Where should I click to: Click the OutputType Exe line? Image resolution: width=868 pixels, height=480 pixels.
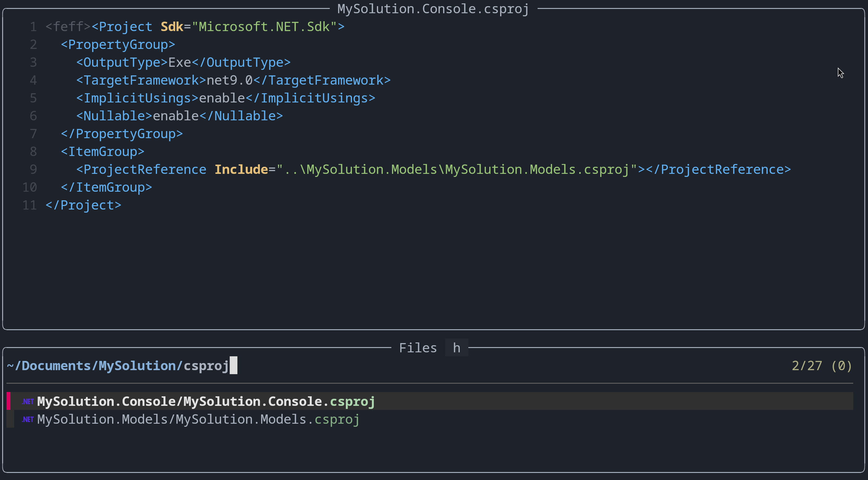(183, 62)
